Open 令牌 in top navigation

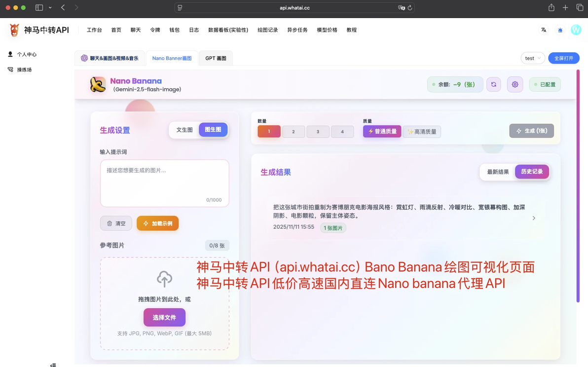tap(155, 30)
